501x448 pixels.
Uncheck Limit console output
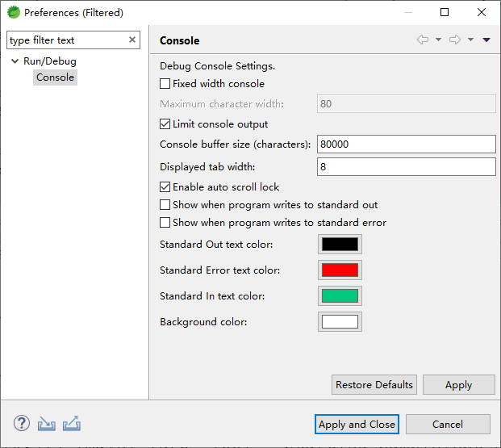165,124
